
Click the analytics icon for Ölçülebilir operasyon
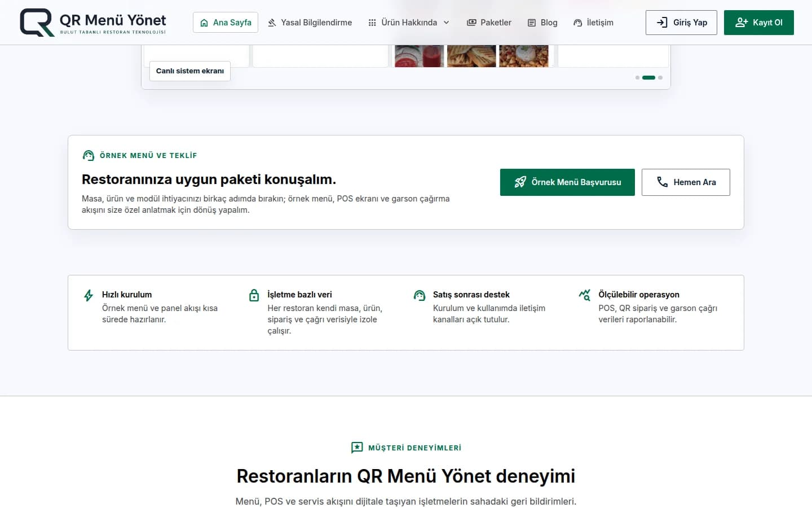click(585, 295)
